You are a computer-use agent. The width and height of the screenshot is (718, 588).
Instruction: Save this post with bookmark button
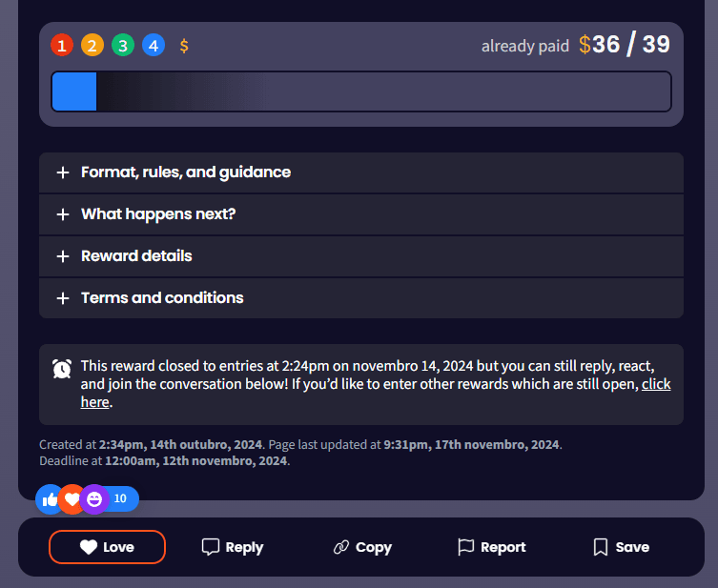pos(621,547)
